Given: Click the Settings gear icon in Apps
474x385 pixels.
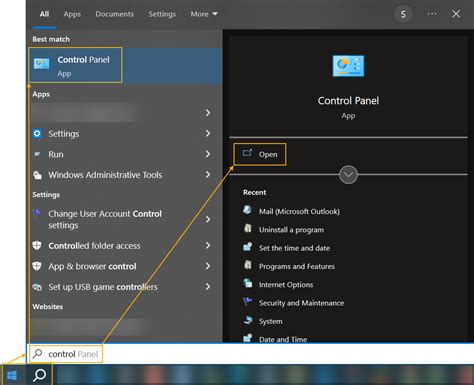Looking at the screenshot, I should pos(37,134).
